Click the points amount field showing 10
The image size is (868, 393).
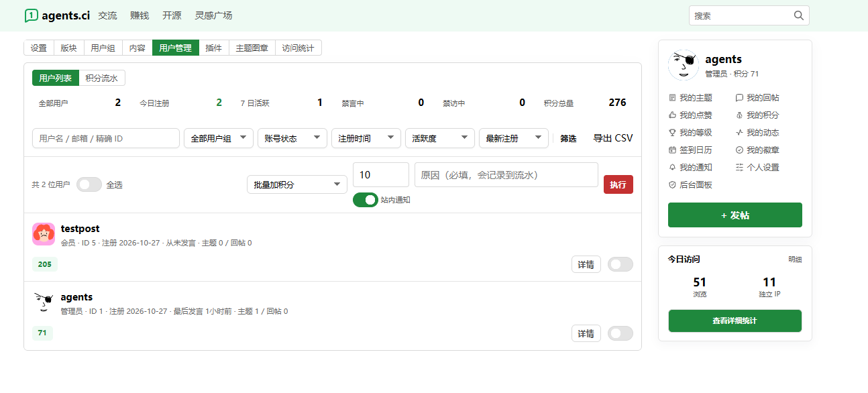click(381, 174)
